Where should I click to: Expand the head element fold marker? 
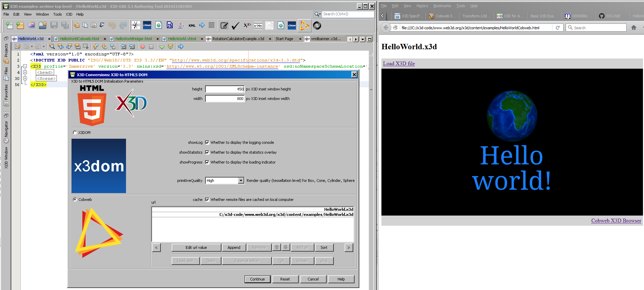pyautogui.click(x=25, y=72)
